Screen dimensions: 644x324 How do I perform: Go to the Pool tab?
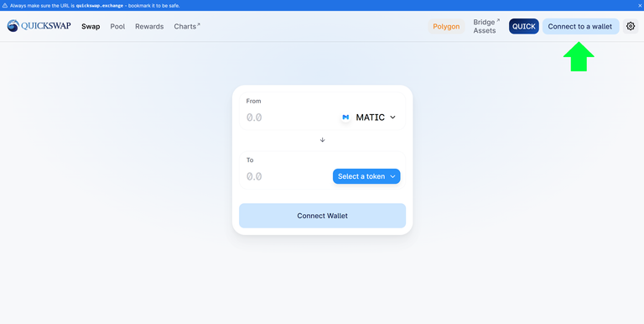coord(117,26)
